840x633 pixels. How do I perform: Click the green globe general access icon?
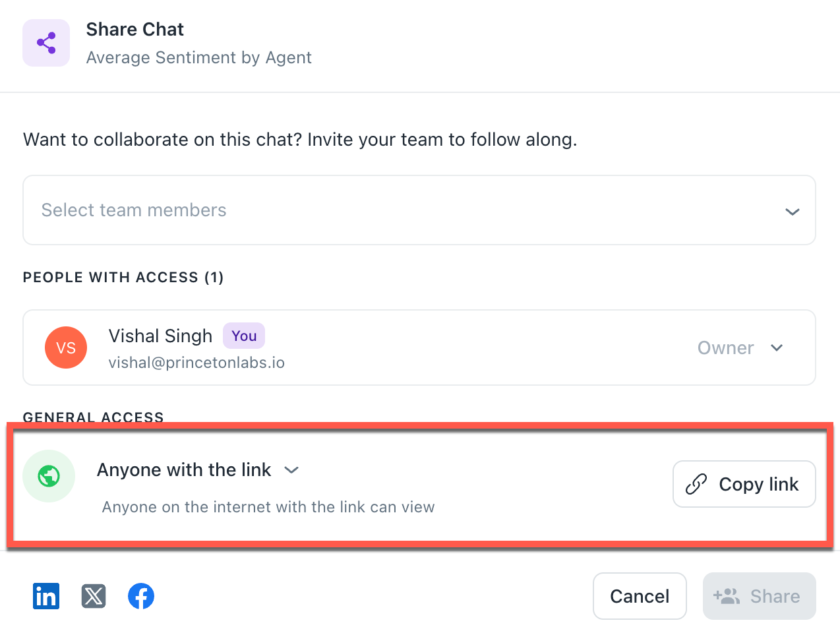coord(49,476)
